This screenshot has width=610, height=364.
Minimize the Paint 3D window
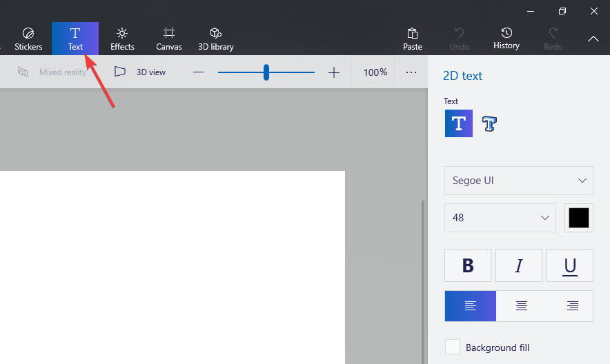point(531,11)
